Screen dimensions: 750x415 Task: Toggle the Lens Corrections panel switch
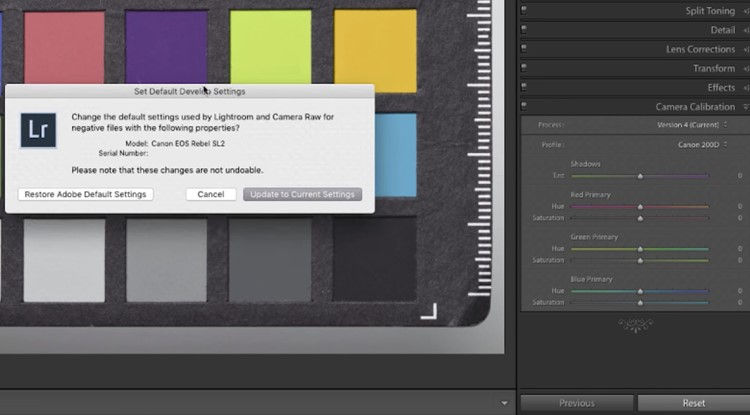[524, 49]
